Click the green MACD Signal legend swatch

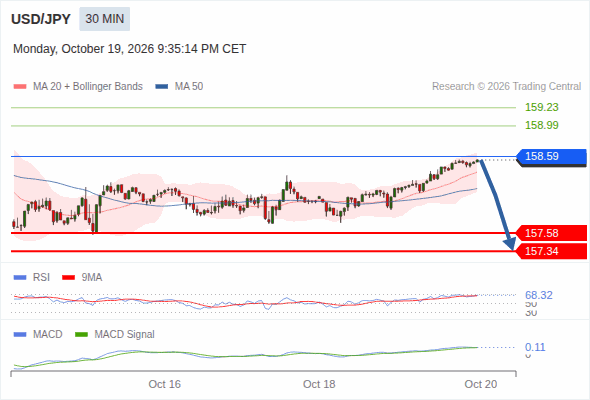[81, 335]
